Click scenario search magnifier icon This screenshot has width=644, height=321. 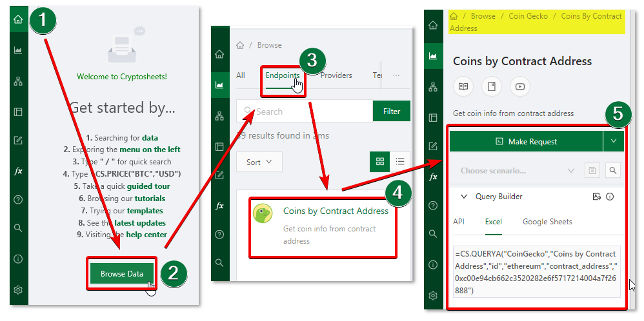point(613,171)
